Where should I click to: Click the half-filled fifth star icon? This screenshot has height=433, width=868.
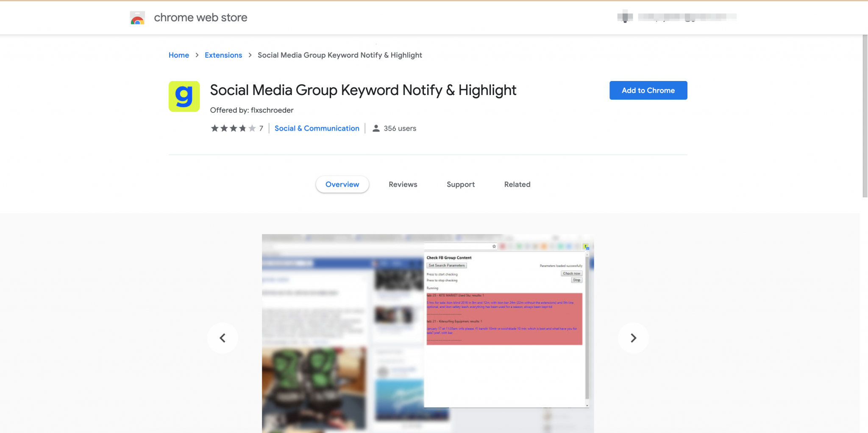click(x=252, y=128)
